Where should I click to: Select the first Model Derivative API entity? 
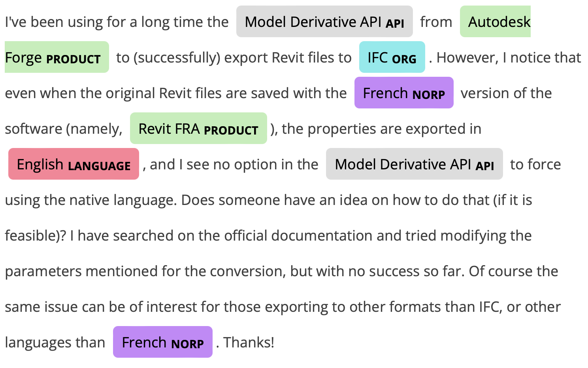click(x=325, y=22)
